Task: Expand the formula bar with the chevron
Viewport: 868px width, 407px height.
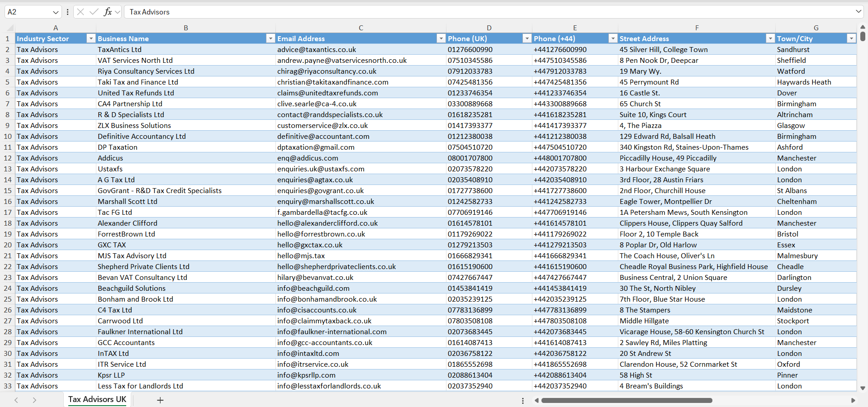Action: tap(859, 12)
